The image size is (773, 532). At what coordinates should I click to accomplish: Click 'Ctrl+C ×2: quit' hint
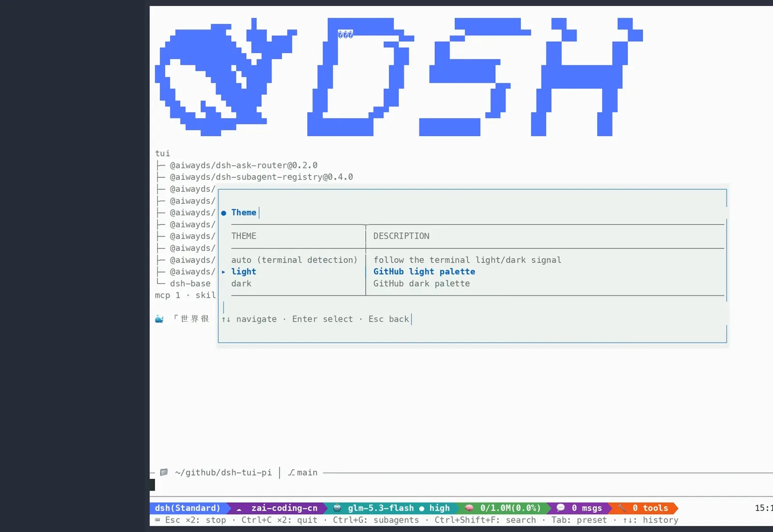pos(279,520)
